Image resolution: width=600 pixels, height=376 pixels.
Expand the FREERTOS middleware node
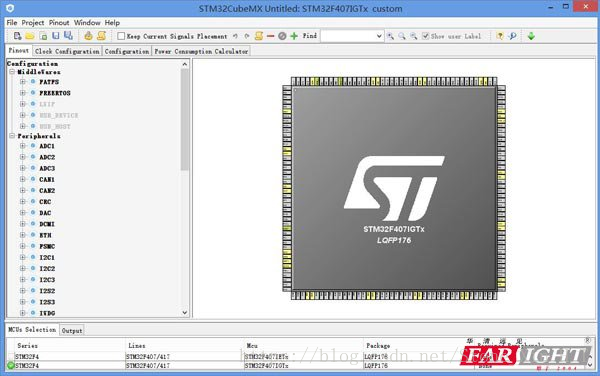[x=23, y=93]
